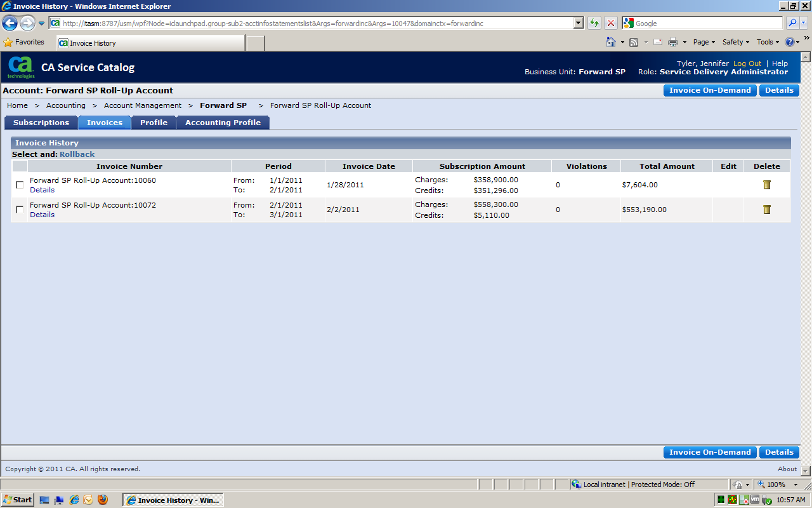
Task: Open the blue Help question mark icon
Action: (x=790, y=42)
